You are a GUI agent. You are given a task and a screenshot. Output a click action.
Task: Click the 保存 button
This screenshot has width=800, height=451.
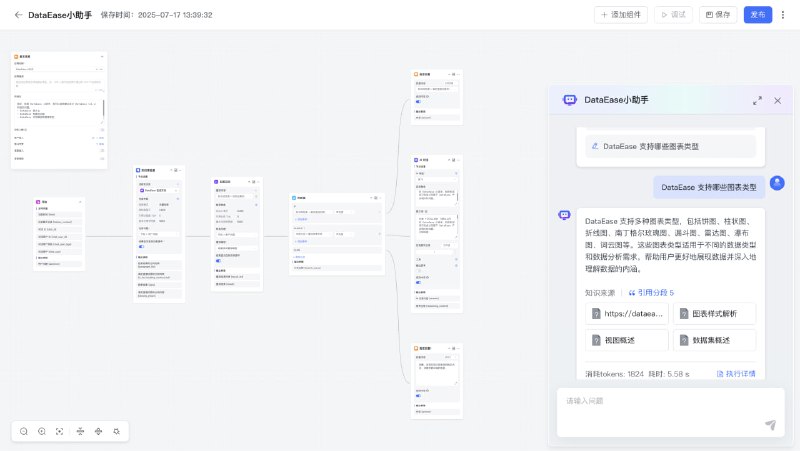point(718,15)
